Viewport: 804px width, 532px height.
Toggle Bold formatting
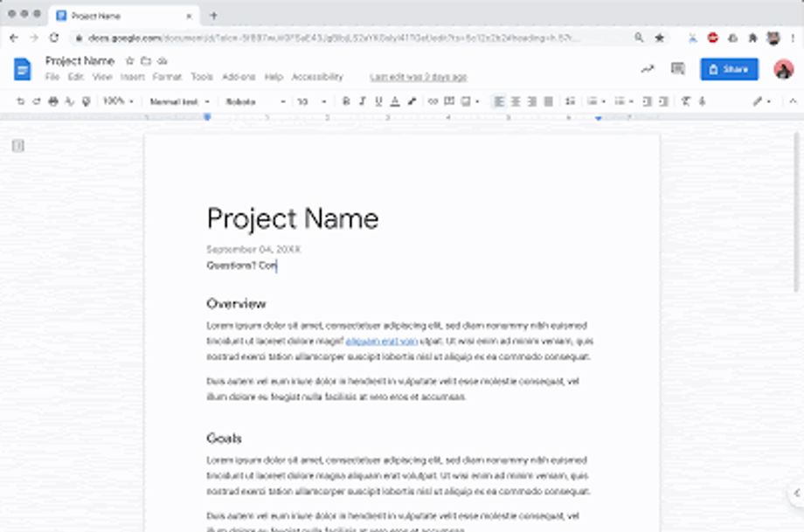click(x=346, y=101)
